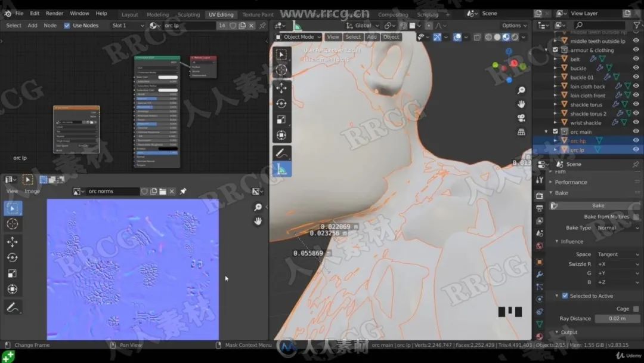The image size is (644, 363).
Task: Open Space Tangent dropdown
Action: point(618,254)
